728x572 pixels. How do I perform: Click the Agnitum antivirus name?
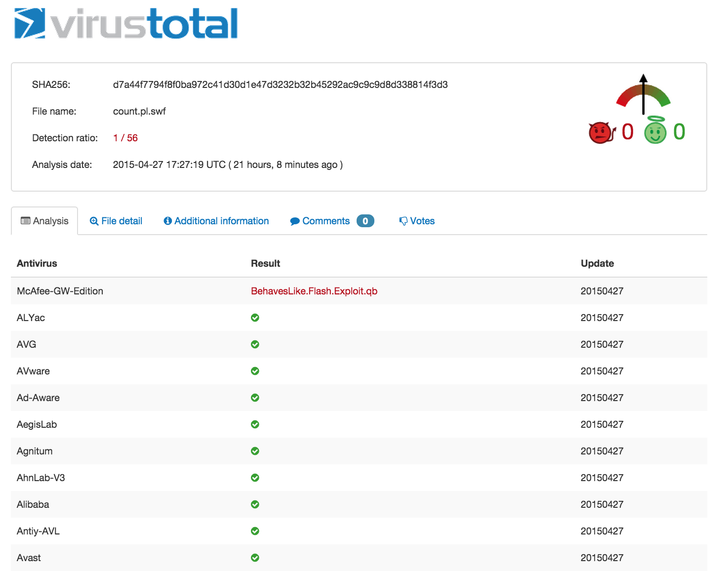pyautogui.click(x=35, y=451)
